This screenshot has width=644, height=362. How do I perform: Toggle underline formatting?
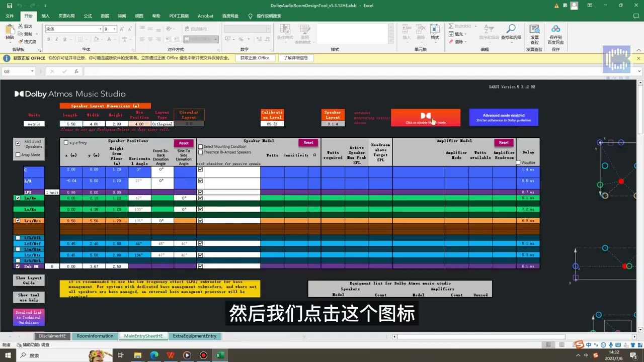point(64,39)
